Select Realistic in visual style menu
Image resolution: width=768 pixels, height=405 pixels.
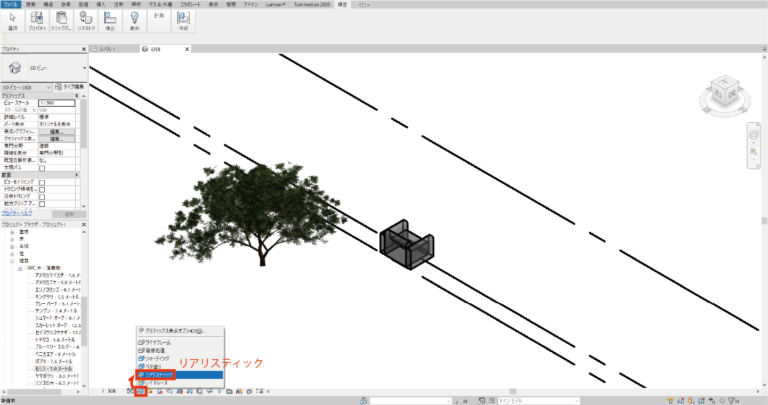(158, 374)
